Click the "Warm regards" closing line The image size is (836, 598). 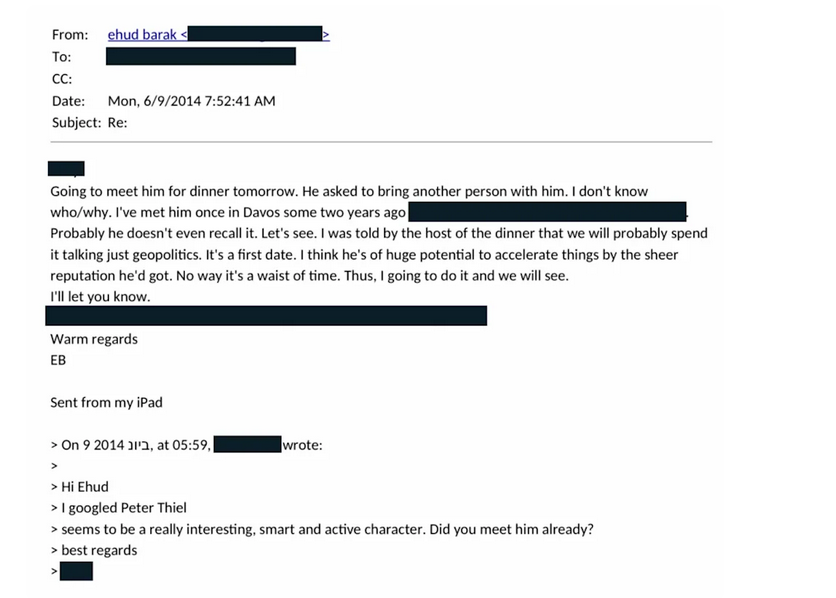tap(94, 339)
